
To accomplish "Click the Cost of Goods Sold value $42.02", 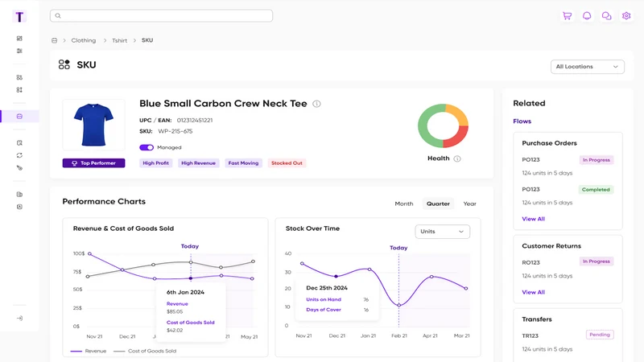I will click(175, 330).
